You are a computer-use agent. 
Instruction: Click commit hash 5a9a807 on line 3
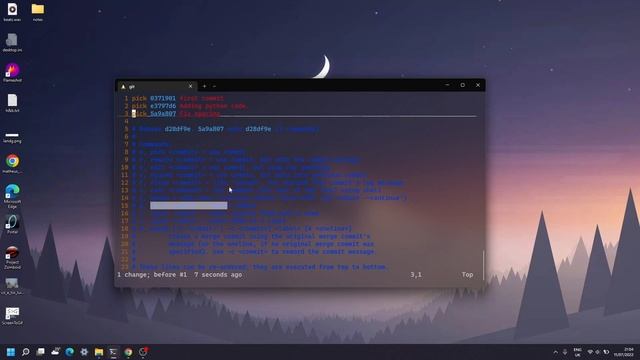coord(163,114)
